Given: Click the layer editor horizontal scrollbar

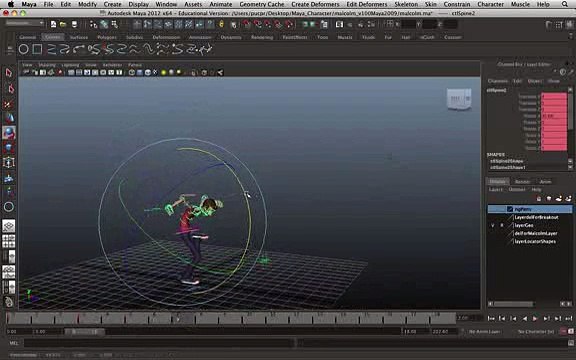Looking at the screenshot, I should click(x=514, y=304).
